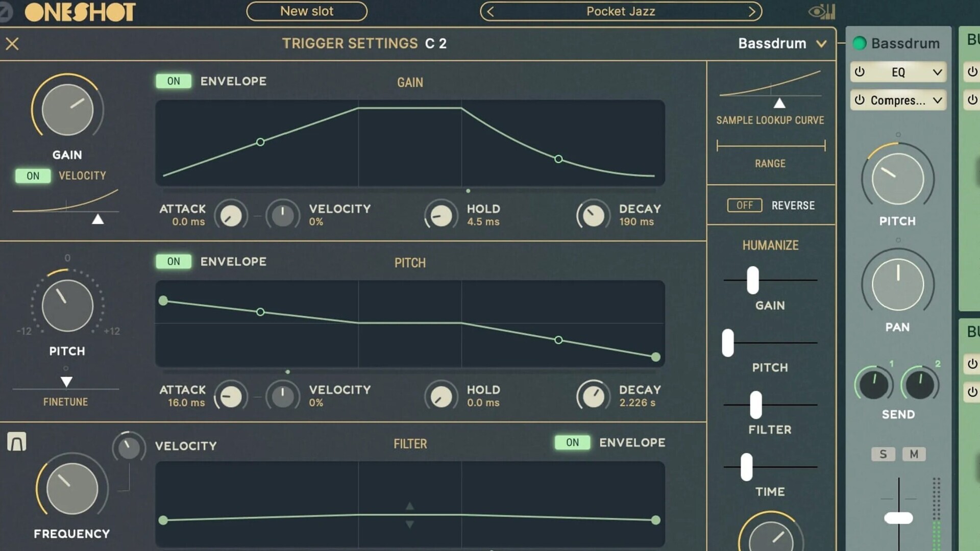Viewport: 980px width, 551px height.
Task: Click the gain attack value 0.0 ms
Action: (188, 222)
